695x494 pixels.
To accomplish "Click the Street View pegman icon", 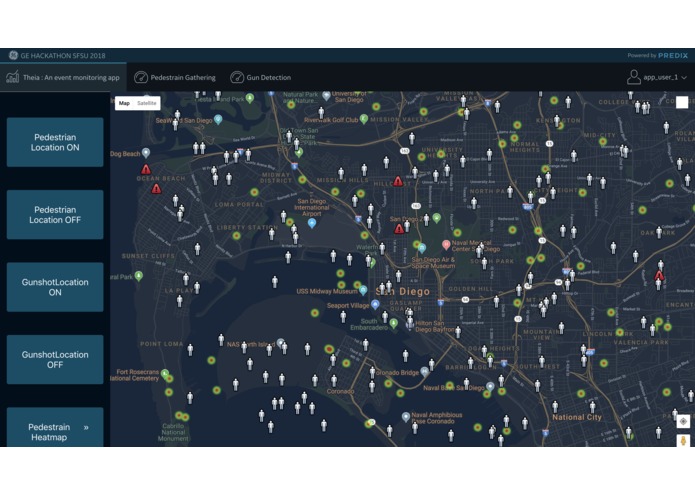I will [x=683, y=440].
